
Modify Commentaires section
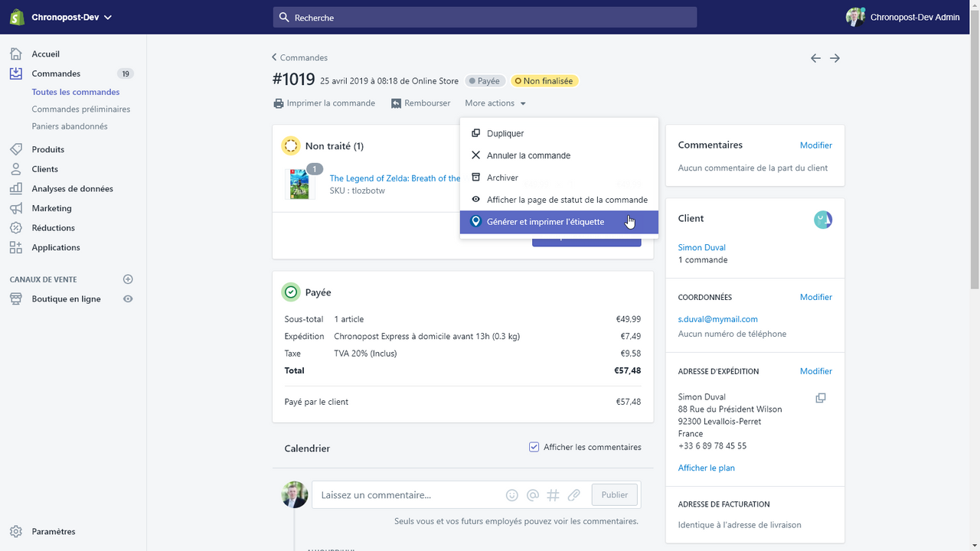point(816,145)
